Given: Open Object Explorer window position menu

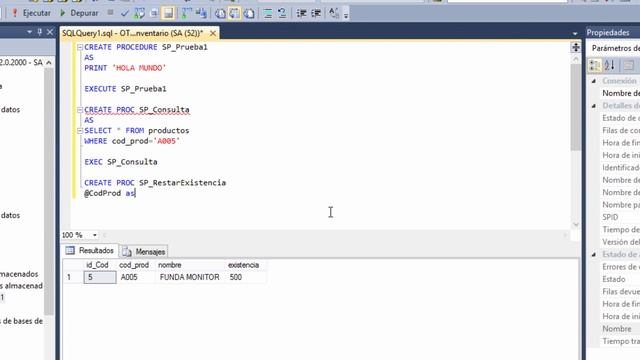Looking at the screenshot, I should pos(29,32).
